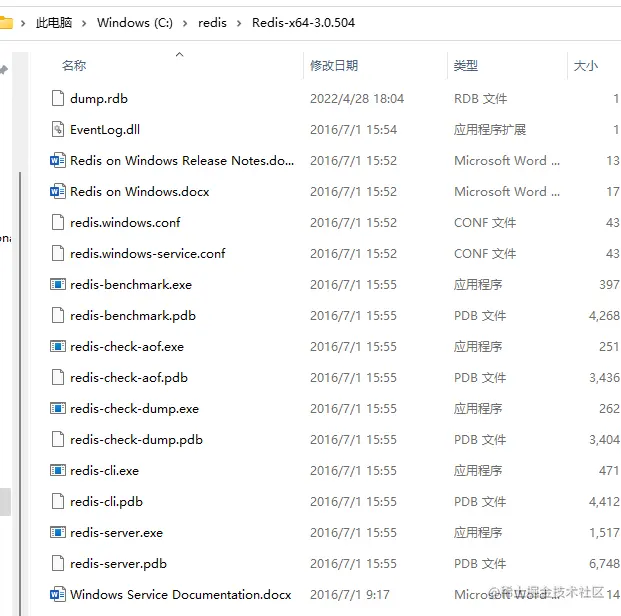Select the redis-check-aof.pdb file name

(129, 377)
